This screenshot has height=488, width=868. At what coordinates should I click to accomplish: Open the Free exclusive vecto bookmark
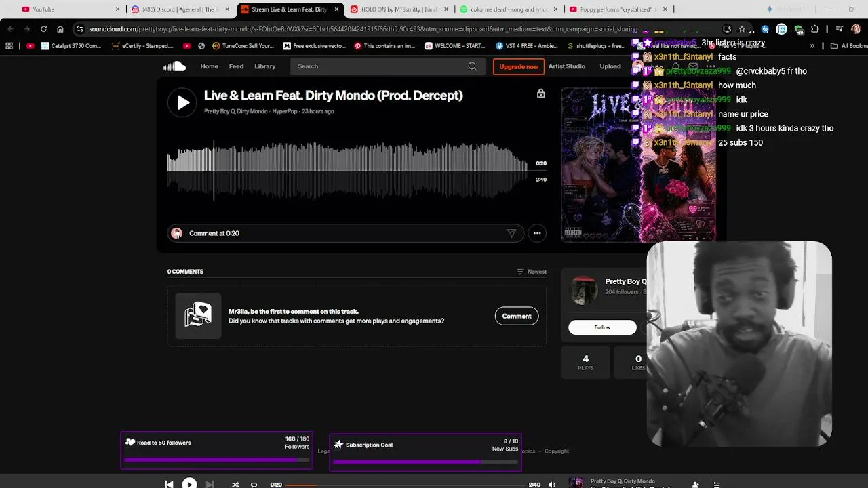(315, 46)
